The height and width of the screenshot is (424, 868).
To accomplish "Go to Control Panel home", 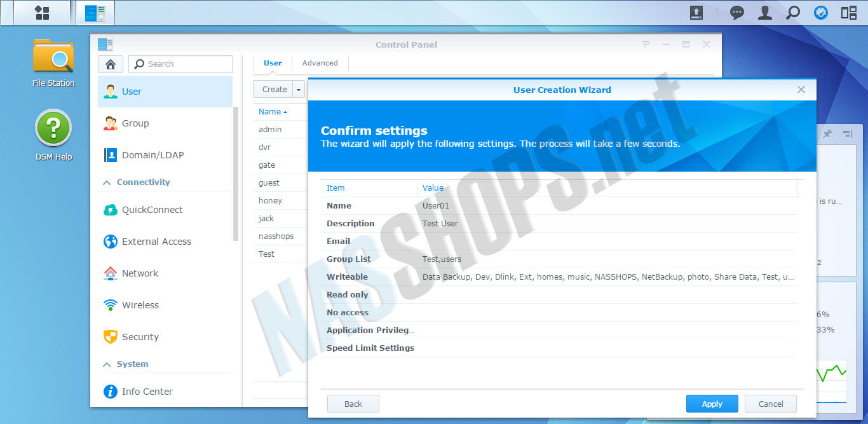I will (x=111, y=64).
